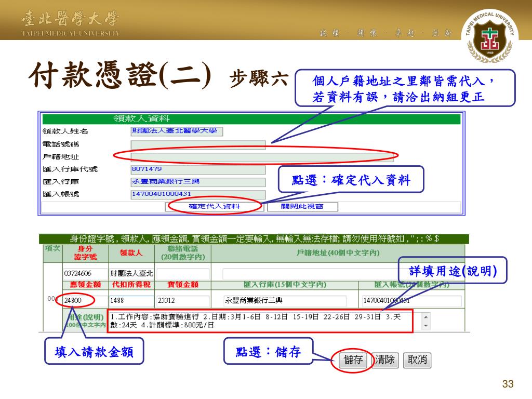532x399 pixels.
Task: Click the 匯入行庫(15個中文字內) column header
Action: pyautogui.click(x=285, y=285)
